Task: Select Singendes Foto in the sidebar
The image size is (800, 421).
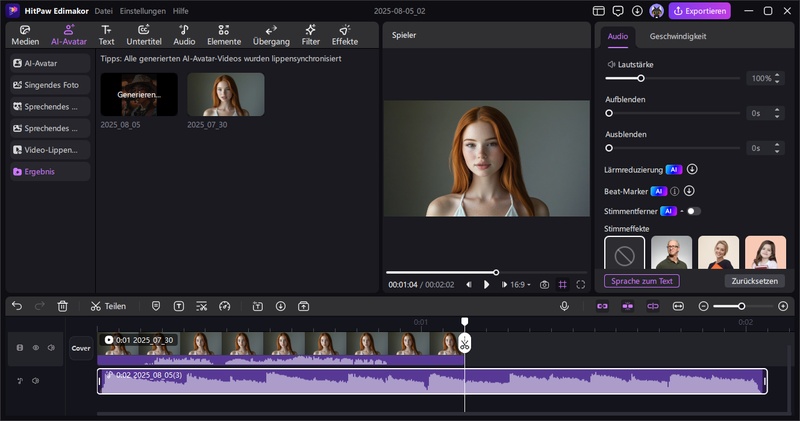Action: (x=51, y=85)
